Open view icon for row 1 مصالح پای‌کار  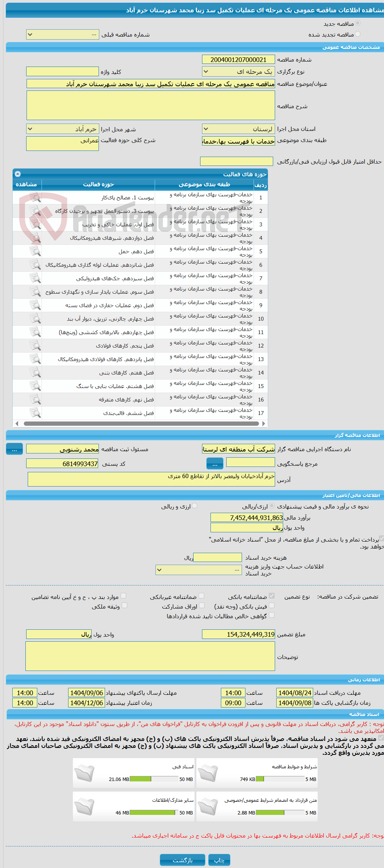[x=35, y=197]
